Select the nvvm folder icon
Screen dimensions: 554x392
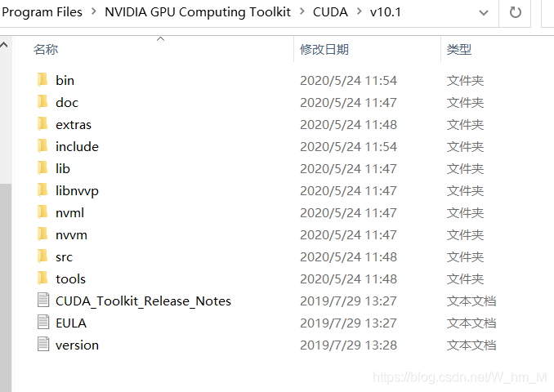[42, 234]
